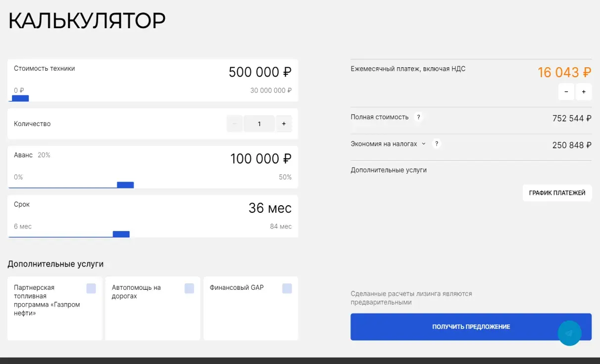Click the 36 мес term value

point(270,208)
